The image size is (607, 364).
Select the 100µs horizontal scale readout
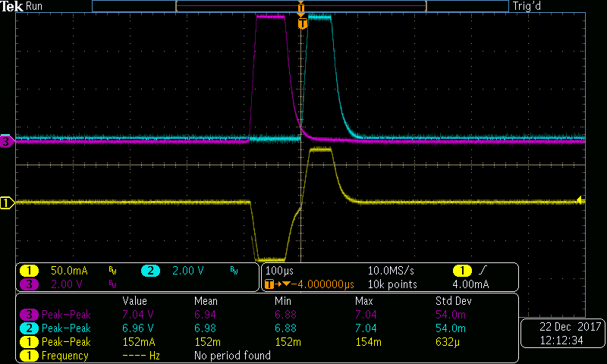click(280, 270)
